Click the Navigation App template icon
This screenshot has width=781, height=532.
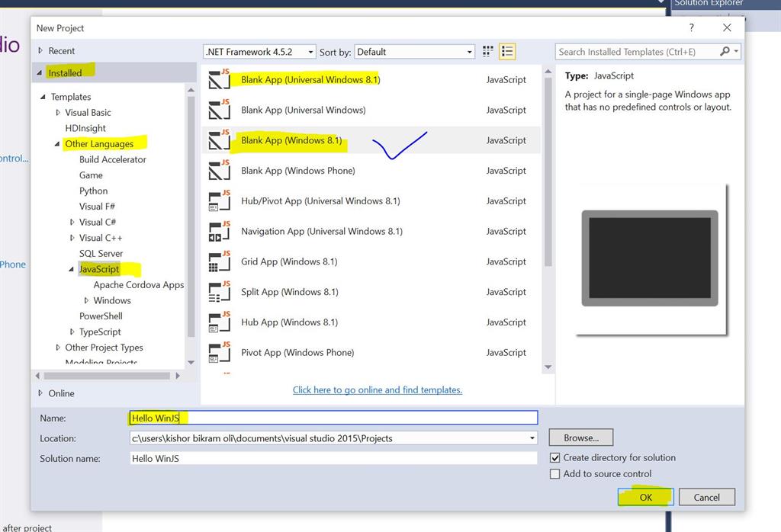[219, 231]
